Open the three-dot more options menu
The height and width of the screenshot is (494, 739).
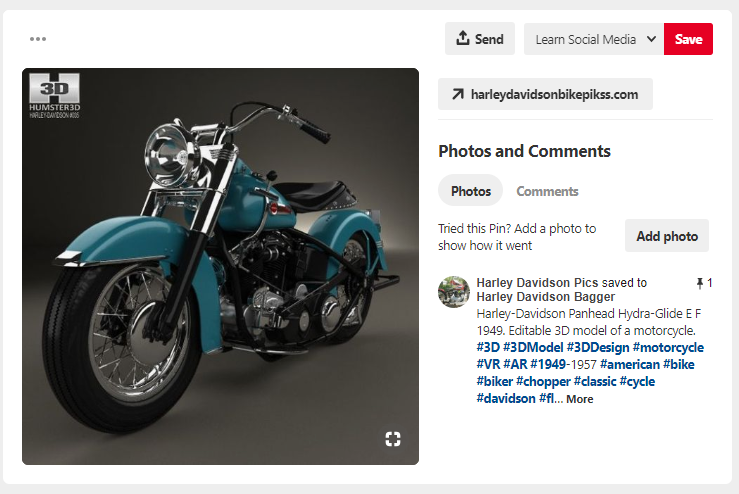point(38,39)
